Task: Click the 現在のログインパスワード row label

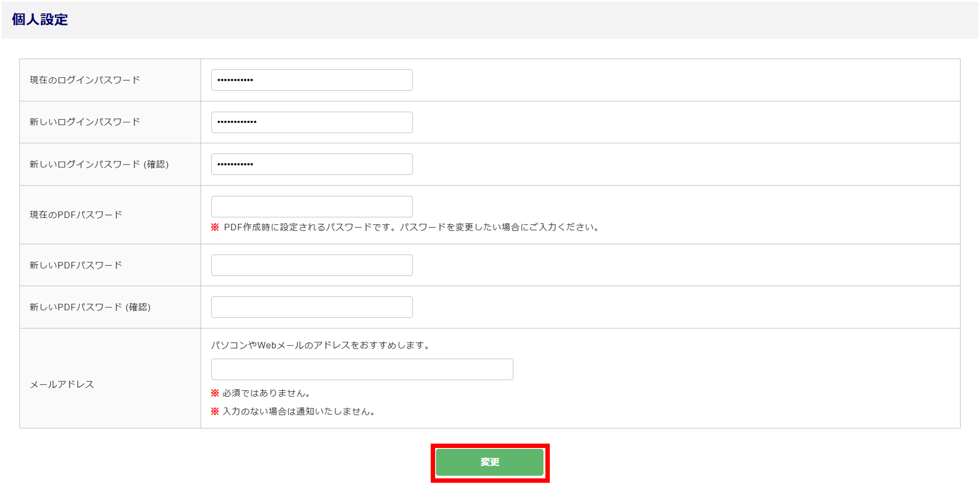Action: click(85, 80)
